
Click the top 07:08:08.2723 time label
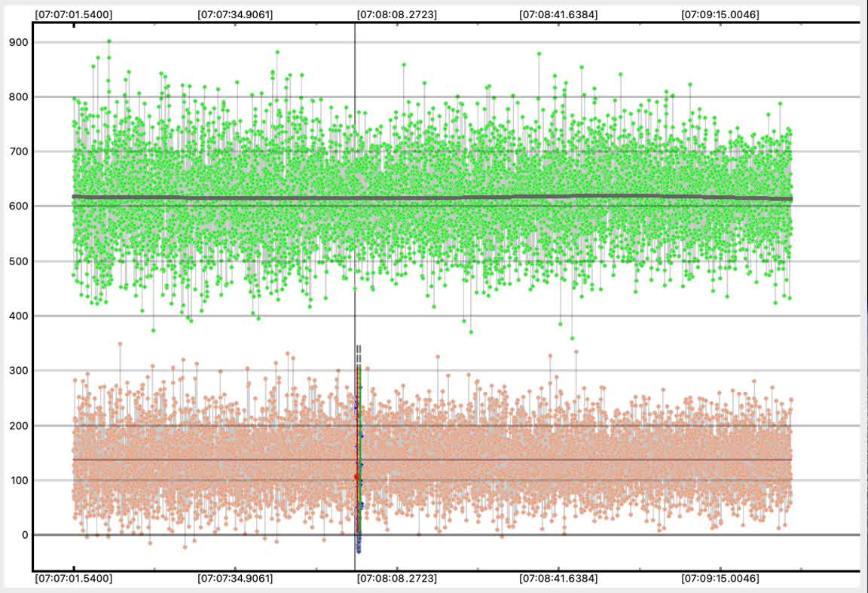pos(396,14)
